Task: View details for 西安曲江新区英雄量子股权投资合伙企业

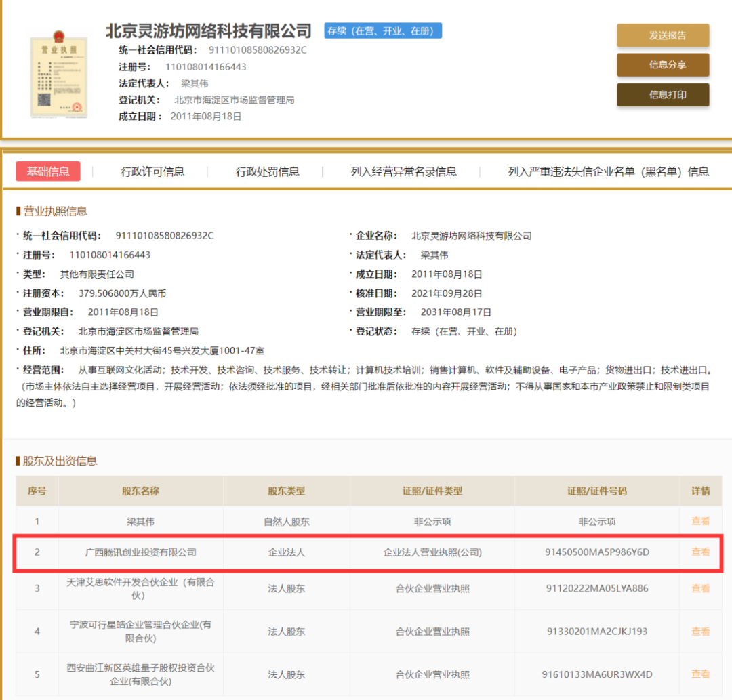Action: point(700,674)
